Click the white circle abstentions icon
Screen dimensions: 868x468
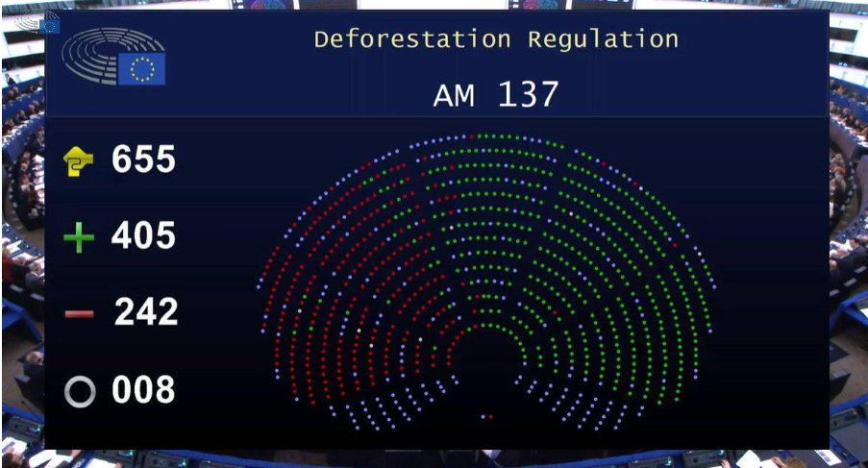click(x=79, y=391)
